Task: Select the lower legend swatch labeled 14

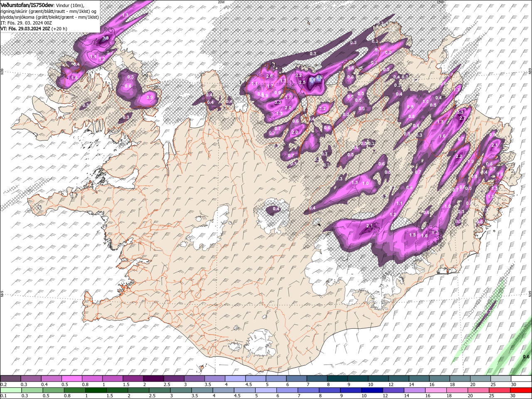Action: pyautogui.click(x=414, y=390)
